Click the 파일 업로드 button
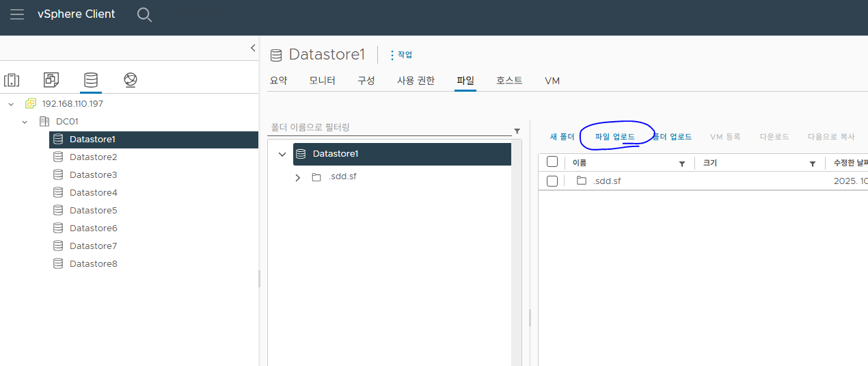Image resolution: width=868 pixels, height=366 pixels. pyautogui.click(x=615, y=137)
